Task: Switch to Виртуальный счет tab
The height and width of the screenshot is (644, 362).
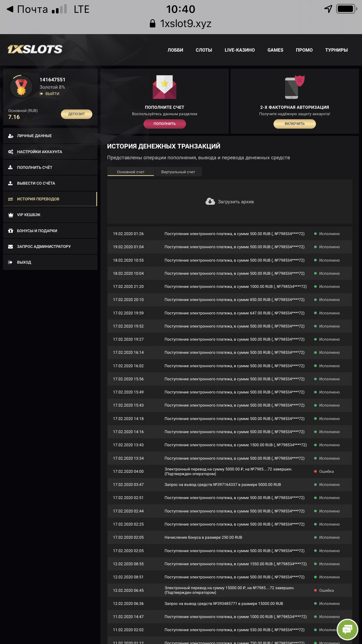Action: (x=178, y=172)
